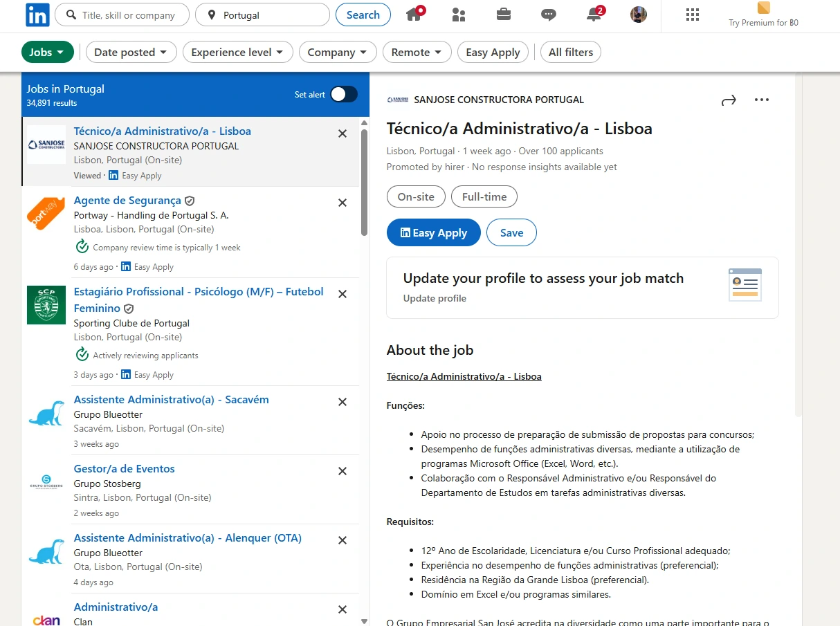Expand the Jobs green dropdown
Image resolution: width=840 pixels, height=626 pixels.
[47, 52]
